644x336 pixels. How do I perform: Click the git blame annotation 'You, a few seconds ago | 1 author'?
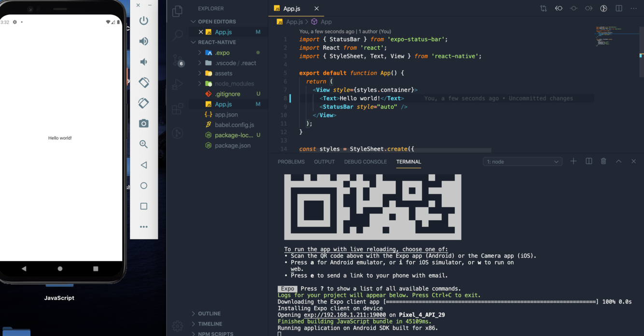(x=345, y=31)
